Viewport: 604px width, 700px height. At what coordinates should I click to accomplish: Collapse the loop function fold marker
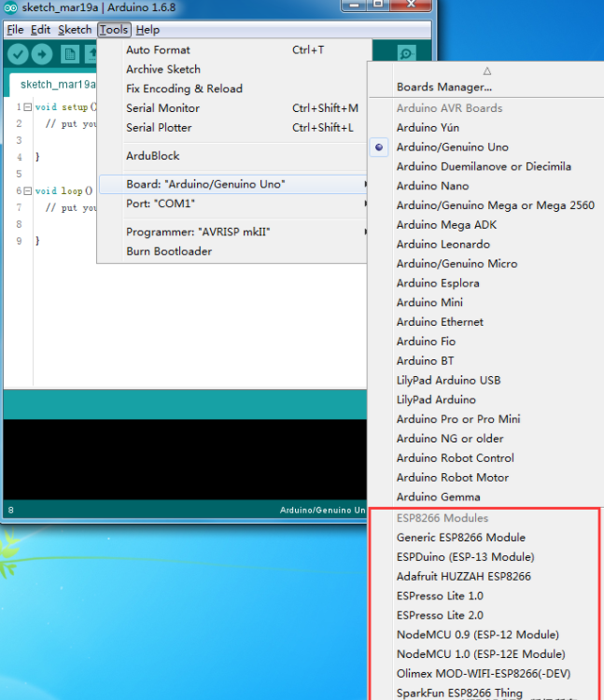click(x=28, y=191)
